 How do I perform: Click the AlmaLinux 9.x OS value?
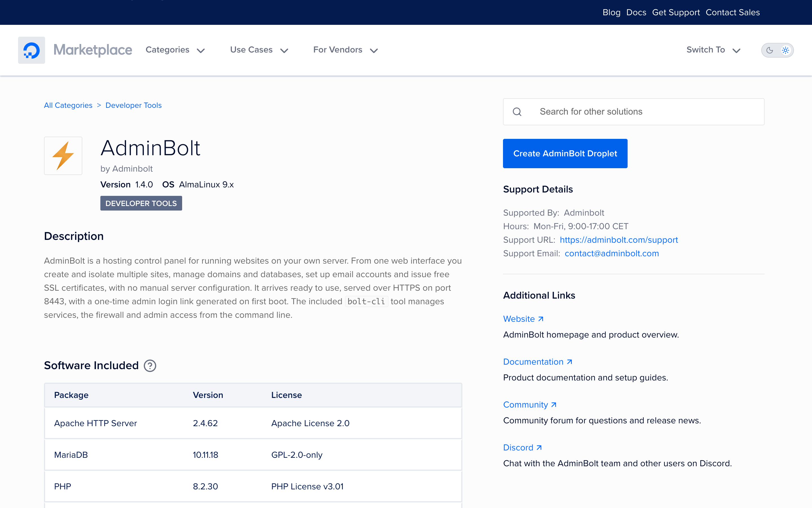pos(206,185)
